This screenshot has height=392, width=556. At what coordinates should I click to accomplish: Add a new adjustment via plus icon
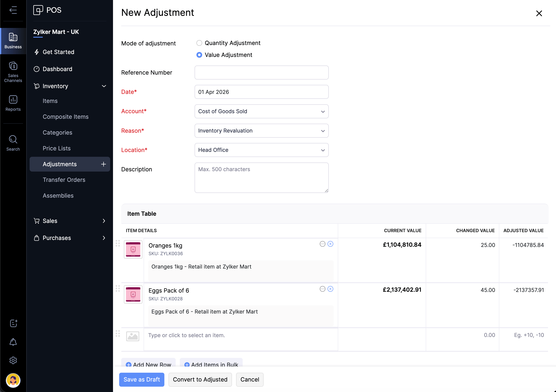[x=103, y=164]
